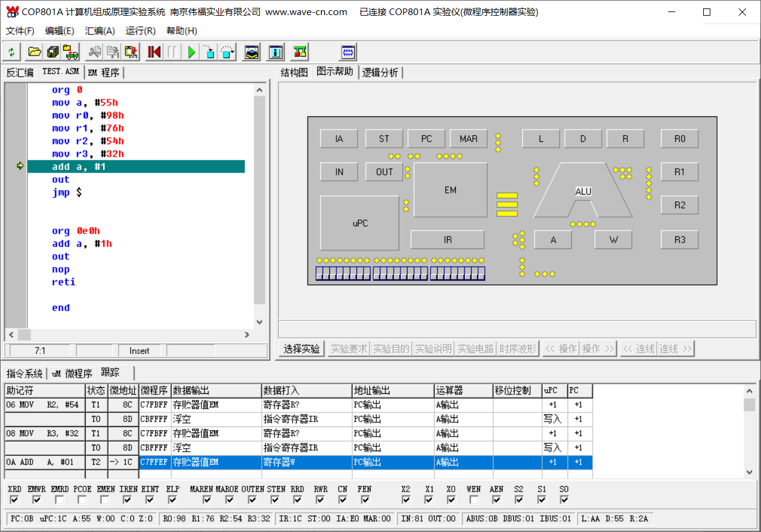This screenshot has height=532, width=761.
Task: Switch to the 逻辑分析 tab
Action: [380, 73]
